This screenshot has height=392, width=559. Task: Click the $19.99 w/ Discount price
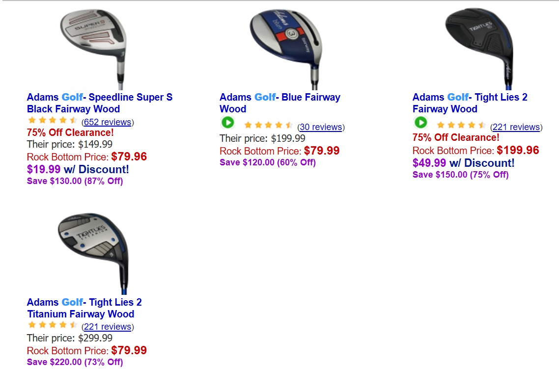click(x=78, y=169)
